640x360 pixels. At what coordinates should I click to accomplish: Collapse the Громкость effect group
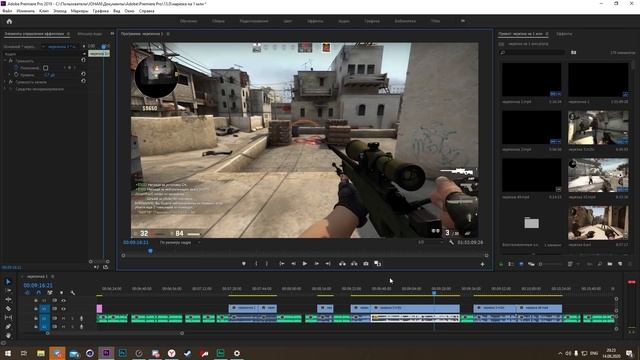point(5,60)
